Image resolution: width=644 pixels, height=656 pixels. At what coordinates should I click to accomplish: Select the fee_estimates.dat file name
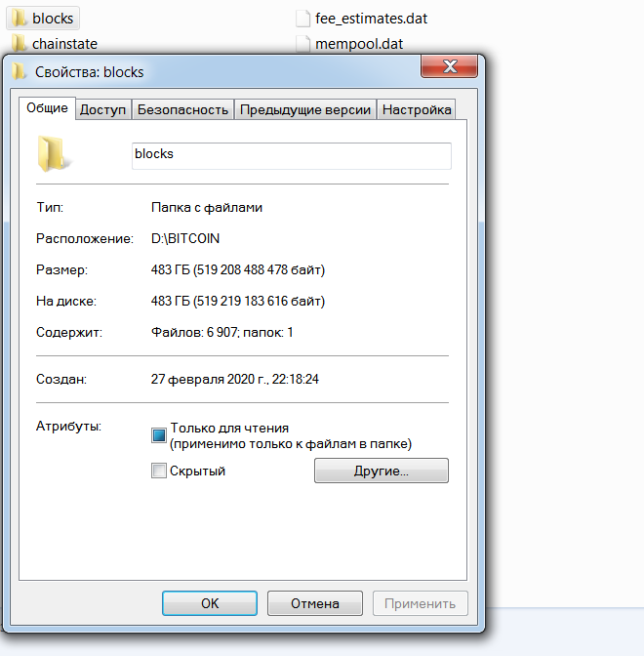pos(372,19)
